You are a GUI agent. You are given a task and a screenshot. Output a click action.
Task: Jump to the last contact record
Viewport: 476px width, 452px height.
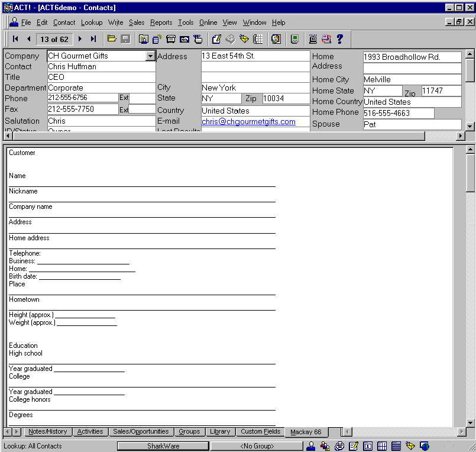pyautogui.click(x=93, y=39)
